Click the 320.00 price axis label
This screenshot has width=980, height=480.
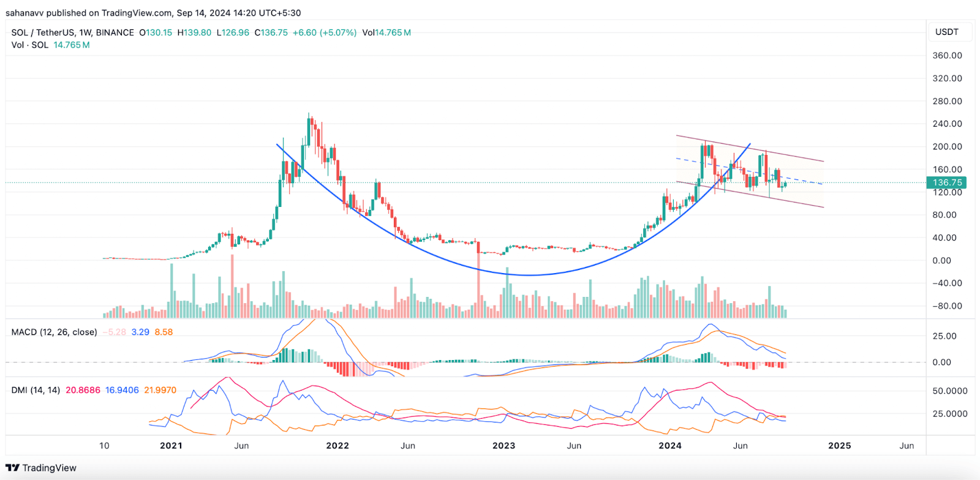[947, 78]
